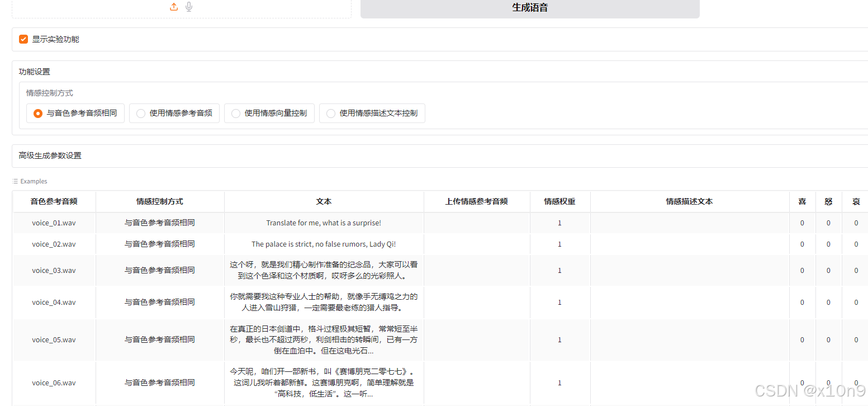Click the Examples list icon
Image resolution: width=868 pixels, height=406 pixels.
point(14,181)
